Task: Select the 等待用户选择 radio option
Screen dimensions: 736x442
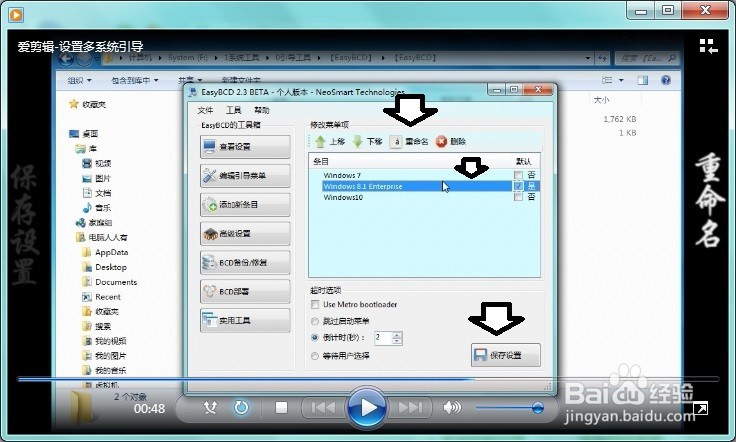Action: pyautogui.click(x=315, y=356)
